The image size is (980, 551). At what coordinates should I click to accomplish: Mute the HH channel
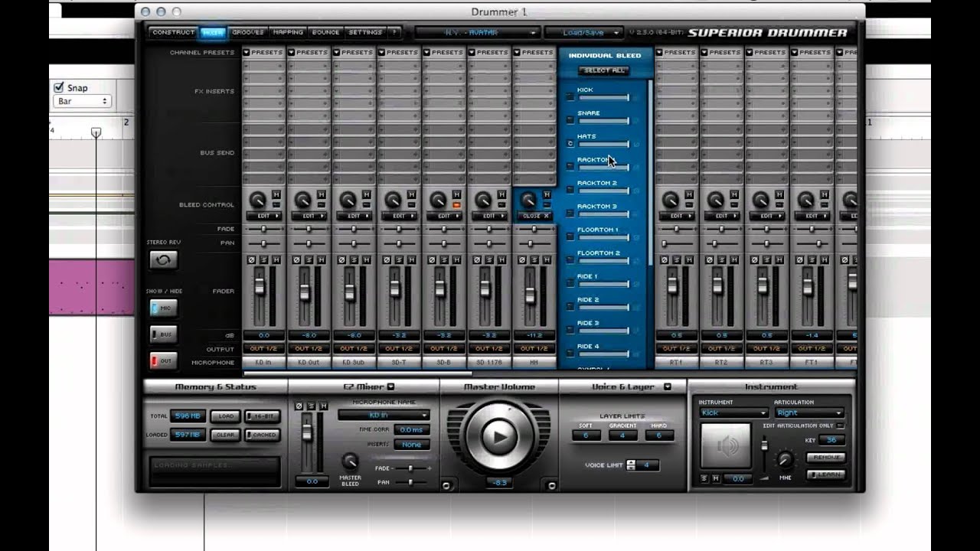(x=547, y=260)
